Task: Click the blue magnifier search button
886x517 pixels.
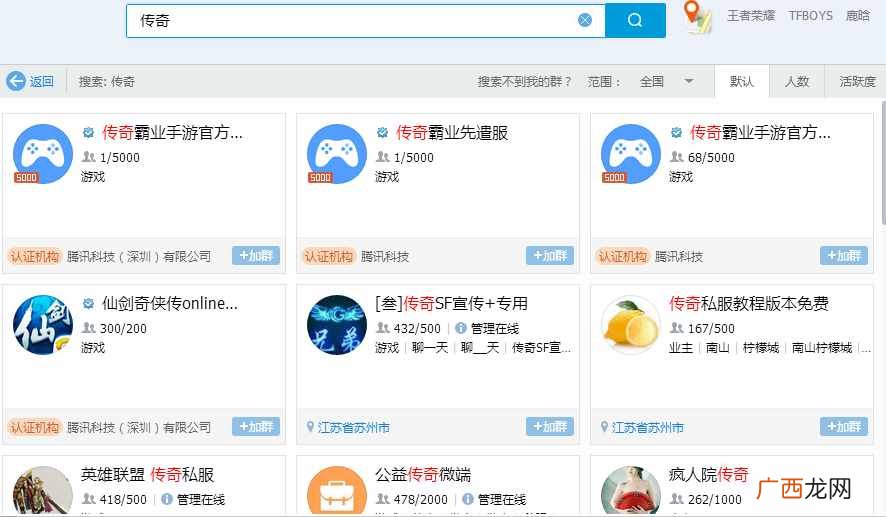Action: tap(635, 20)
